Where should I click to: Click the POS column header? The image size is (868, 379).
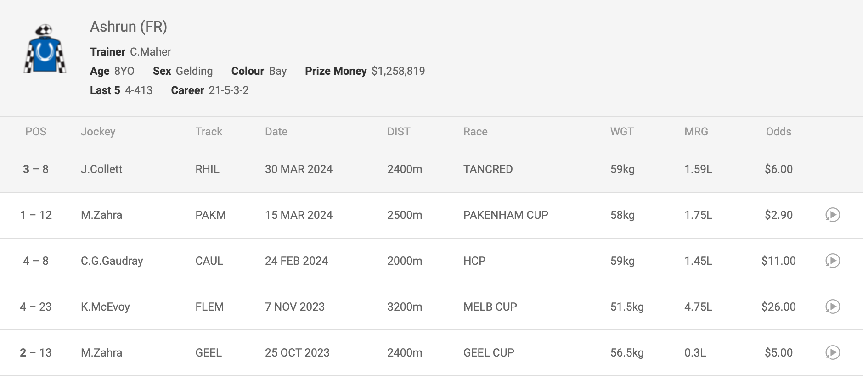pos(36,132)
